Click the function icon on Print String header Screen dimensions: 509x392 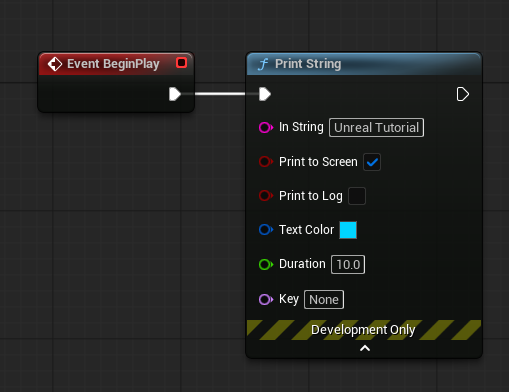click(x=263, y=64)
